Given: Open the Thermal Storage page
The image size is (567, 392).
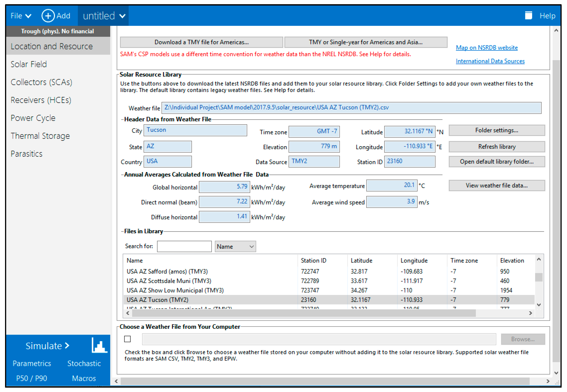Looking at the screenshot, I should pyautogui.click(x=40, y=136).
